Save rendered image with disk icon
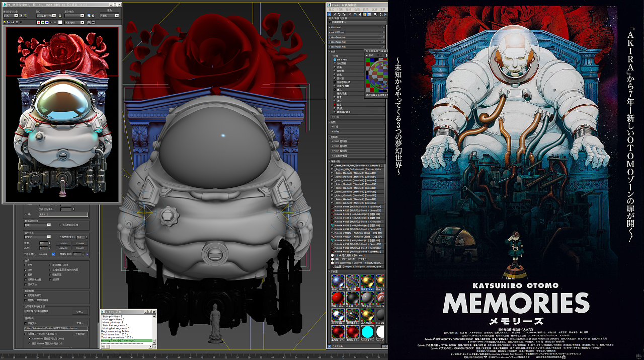The image size is (644, 360). 5,22
